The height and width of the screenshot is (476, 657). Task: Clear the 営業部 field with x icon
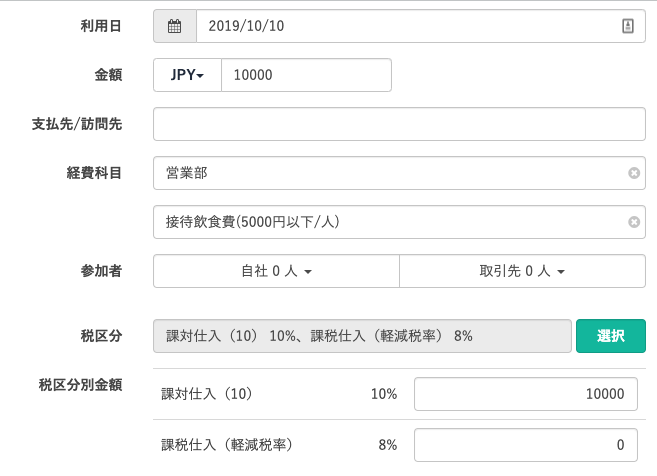pyautogui.click(x=633, y=173)
